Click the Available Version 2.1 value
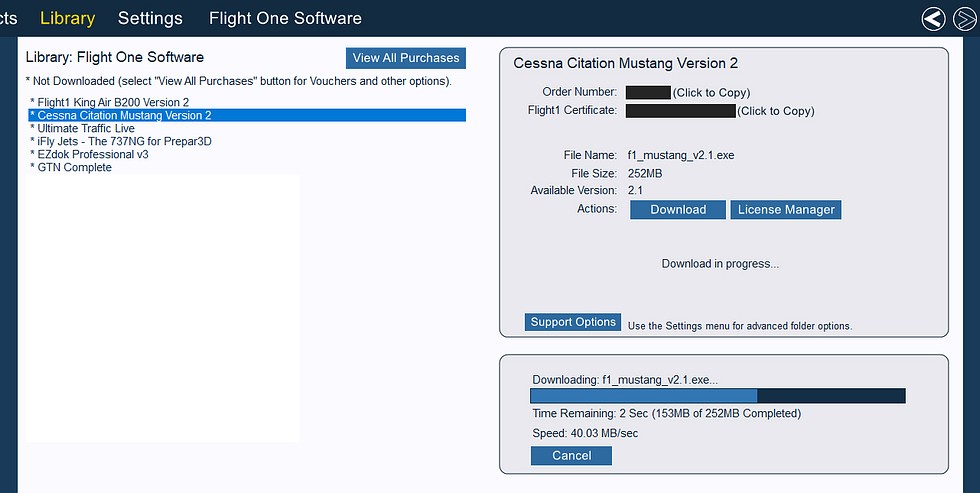 click(635, 191)
